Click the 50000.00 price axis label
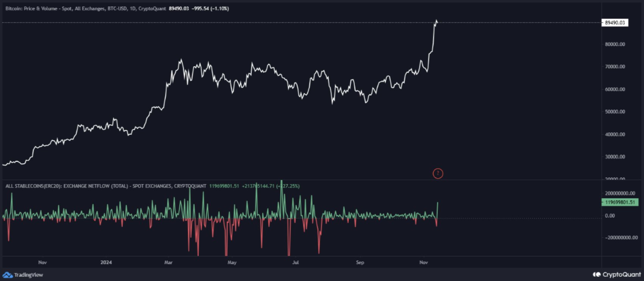This screenshot has height=281, width=644. [615, 112]
